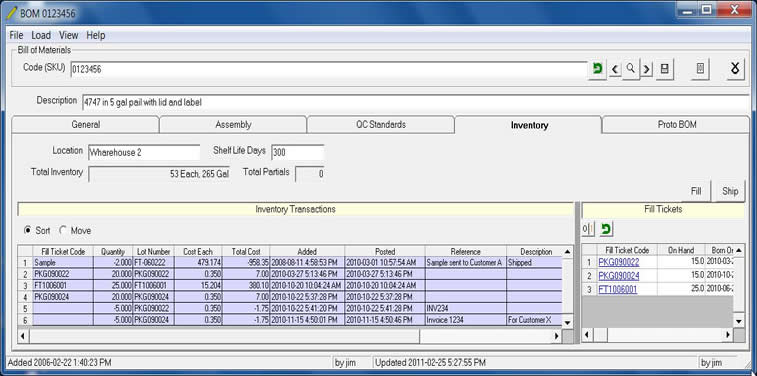The height and width of the screenshot is (376, 757).
Task: Click the Fill button
Action: [696, 191]
